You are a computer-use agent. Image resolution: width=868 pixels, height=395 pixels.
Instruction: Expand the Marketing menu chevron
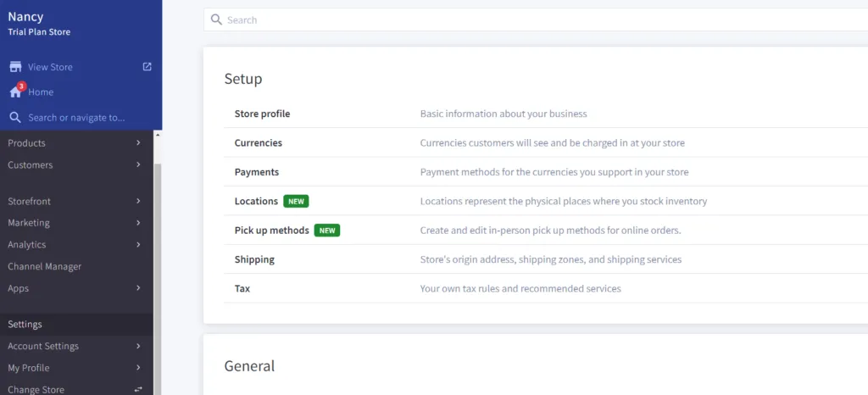click(x=138, y=223)
